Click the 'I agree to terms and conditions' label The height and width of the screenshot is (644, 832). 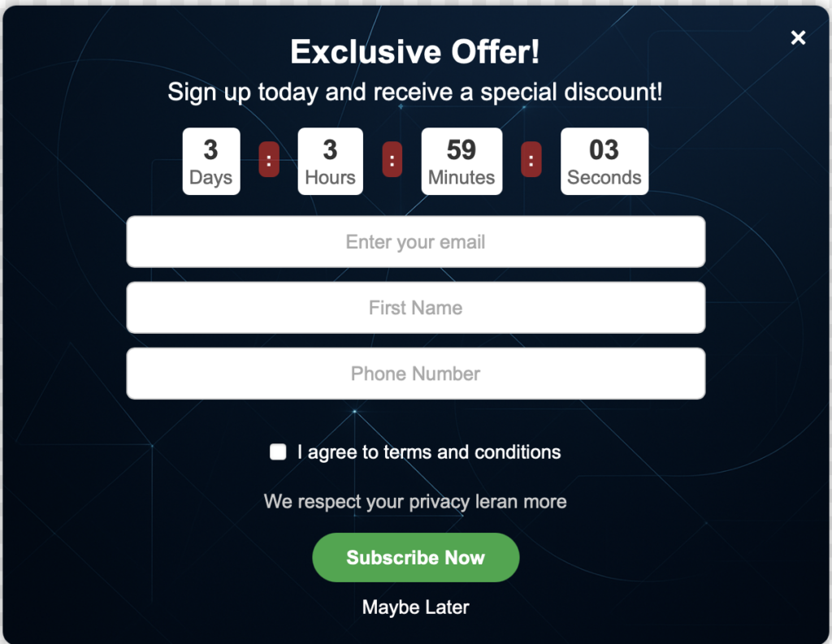429,452
